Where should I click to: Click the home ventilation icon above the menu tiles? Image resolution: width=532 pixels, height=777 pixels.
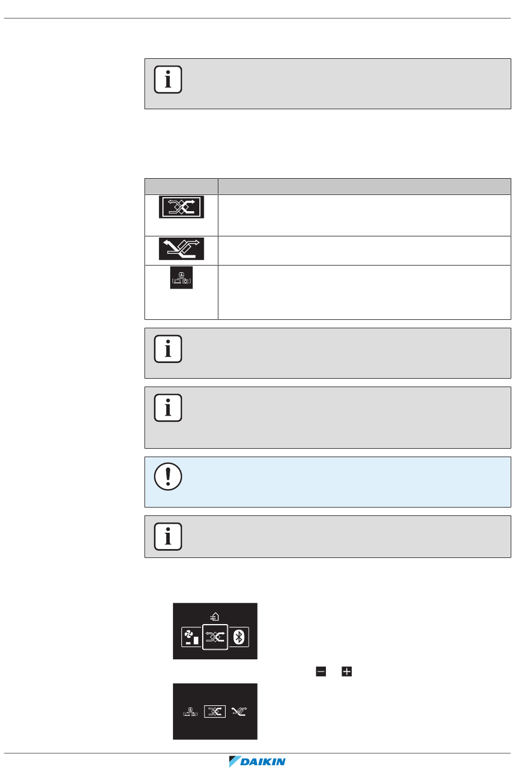coord(215,617)
